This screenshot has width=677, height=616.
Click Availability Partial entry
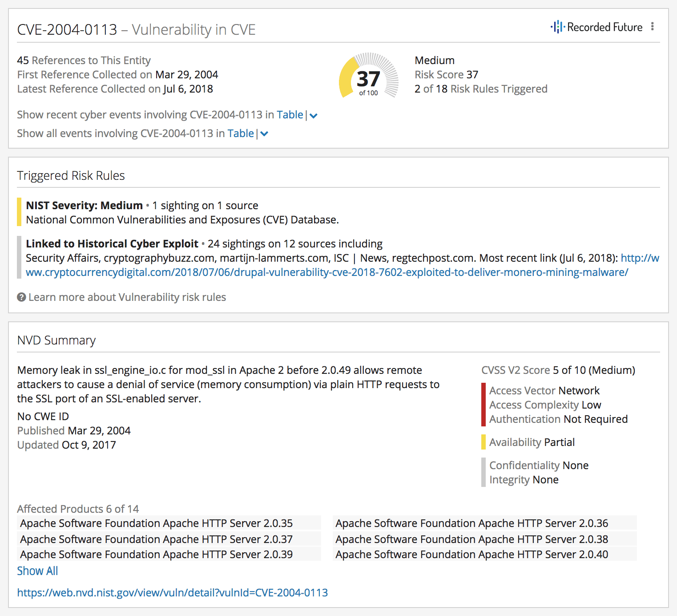[532, 442]
